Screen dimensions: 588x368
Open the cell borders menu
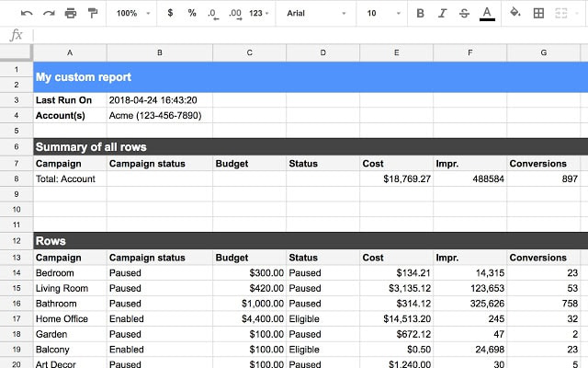(538, 14)
